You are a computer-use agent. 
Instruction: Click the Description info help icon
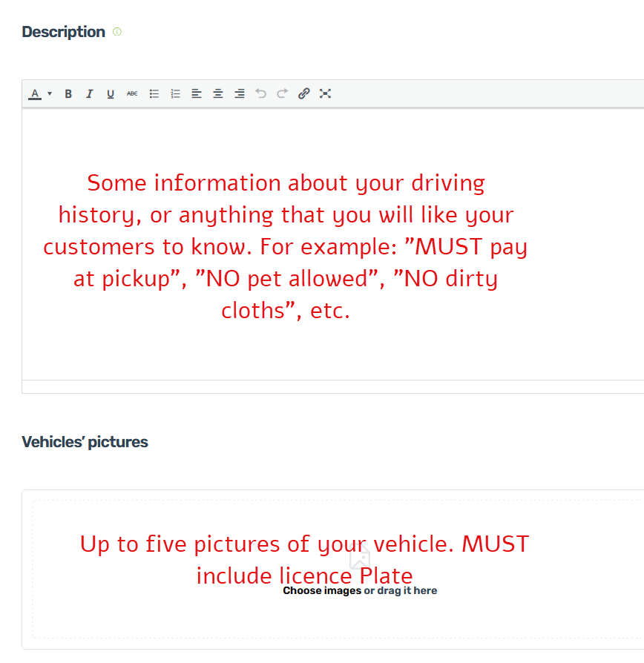click(x=116, y=32)
